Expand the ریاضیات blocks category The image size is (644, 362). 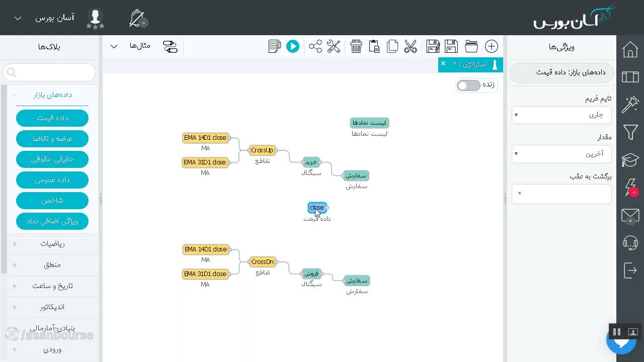click(52, 244)
